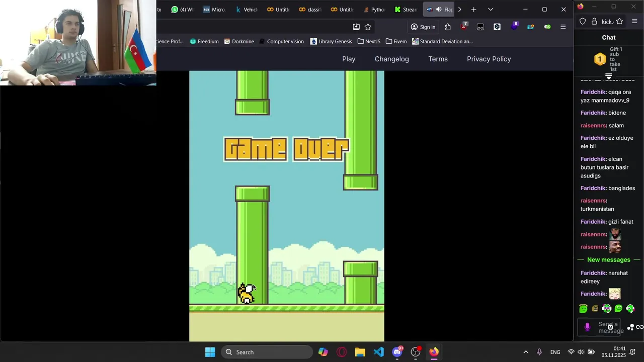
Task: Click the padlock icon in Kick window
Action: tap(594, 21)
